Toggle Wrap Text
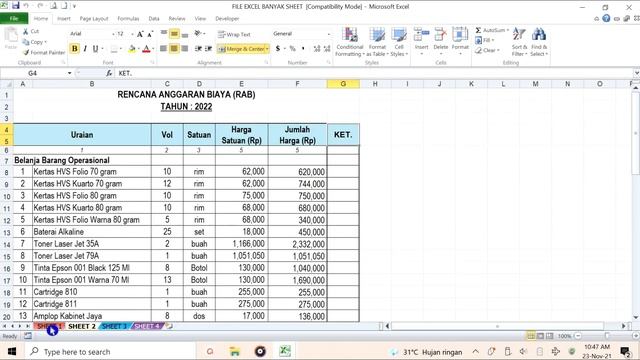The image size is (640, 360). pos(234,34)
